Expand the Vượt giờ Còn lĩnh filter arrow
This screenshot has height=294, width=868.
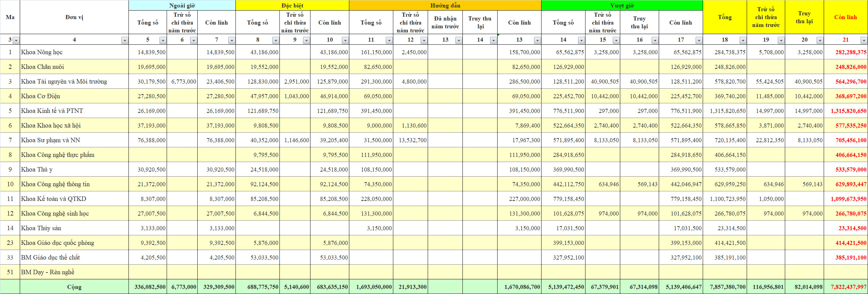pos(699,40)
